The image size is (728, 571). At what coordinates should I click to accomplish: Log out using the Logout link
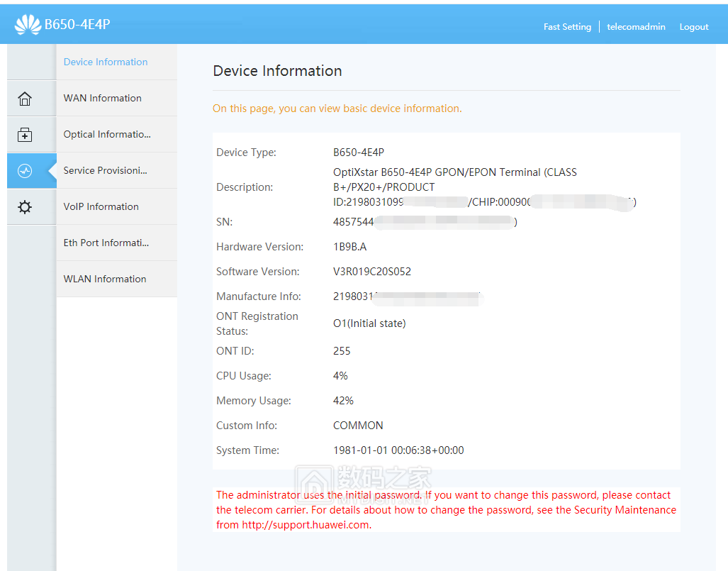(694, 26)
